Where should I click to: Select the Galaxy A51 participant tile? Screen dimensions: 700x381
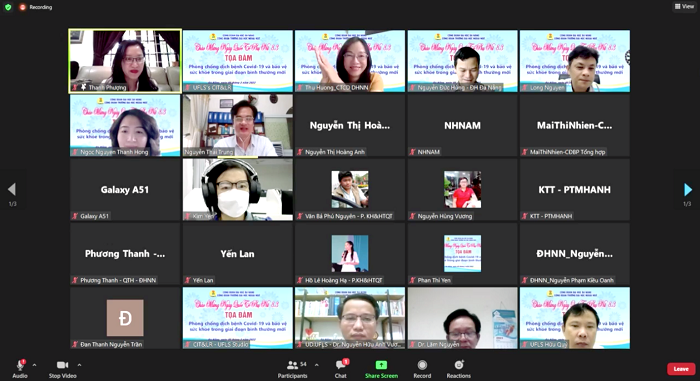[x=125, y=189]
